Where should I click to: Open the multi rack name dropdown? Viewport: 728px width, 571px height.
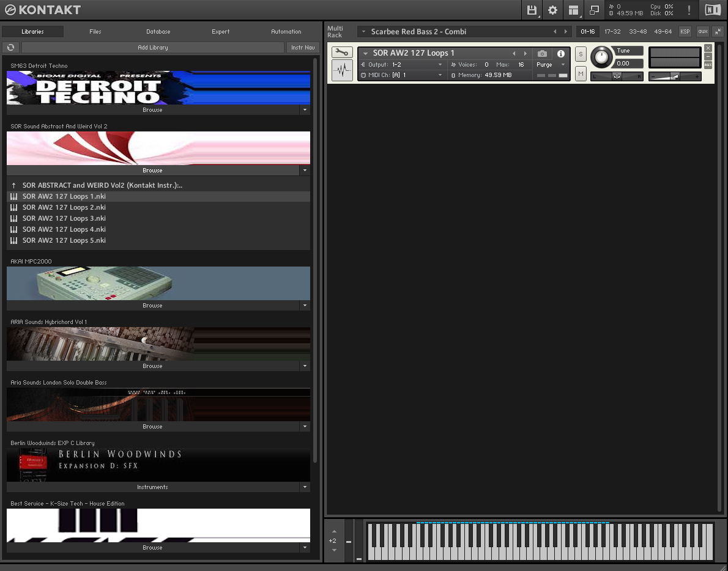point(363,32)
